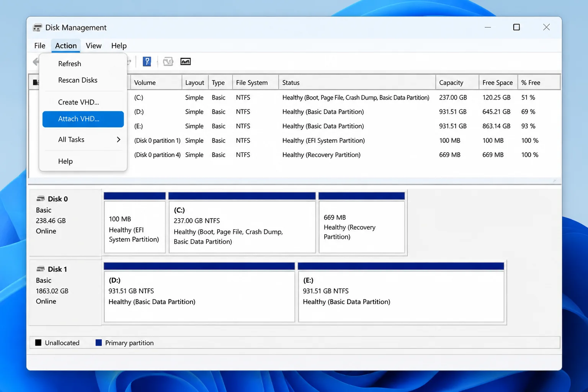Click the Back arrow toolbar icon
588x392 pixels.
coord(36,62)
